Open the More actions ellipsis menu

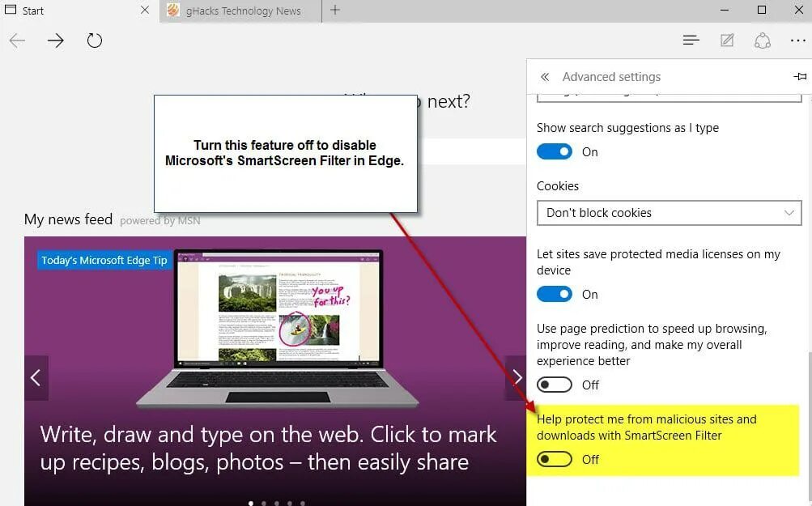pos(798,40)
